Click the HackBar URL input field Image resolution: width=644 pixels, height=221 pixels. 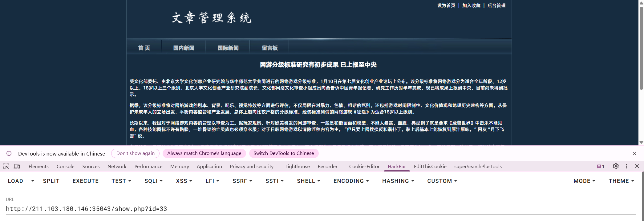tap(320, 209)
